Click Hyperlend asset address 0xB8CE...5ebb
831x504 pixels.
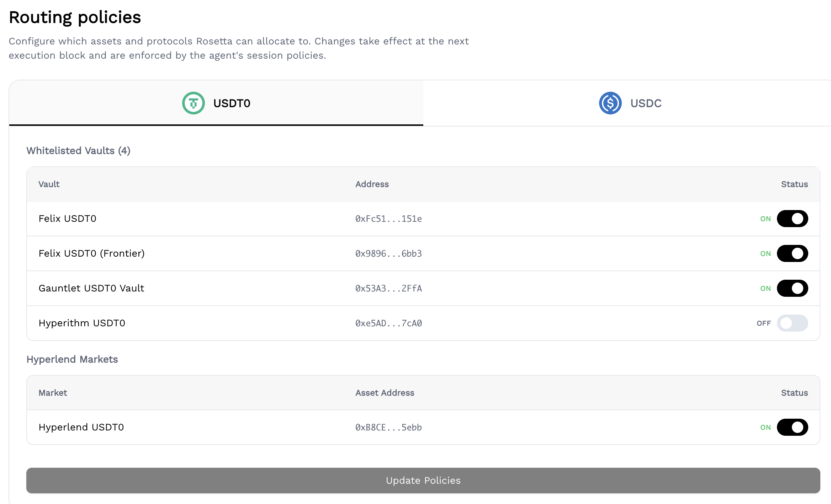(x=388, y=427)
